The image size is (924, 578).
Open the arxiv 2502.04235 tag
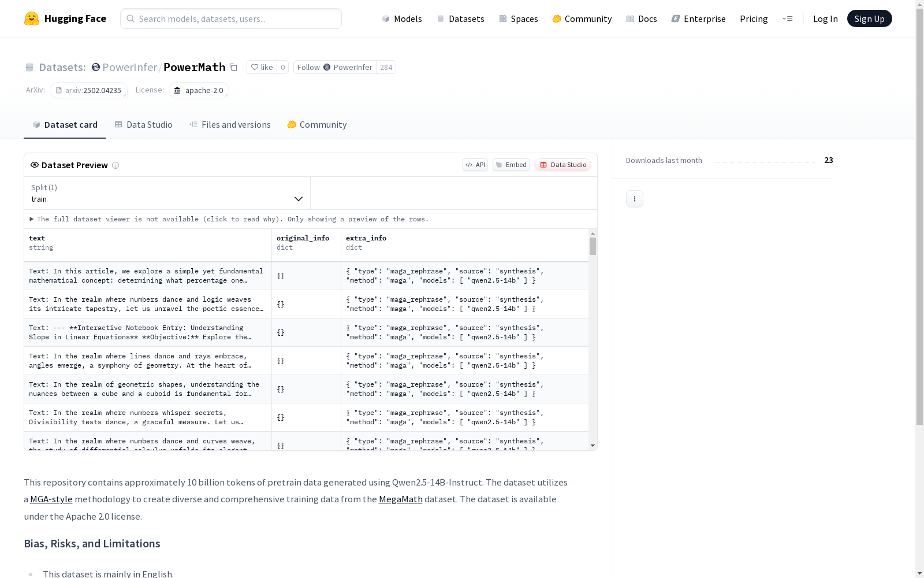[88, 90]
